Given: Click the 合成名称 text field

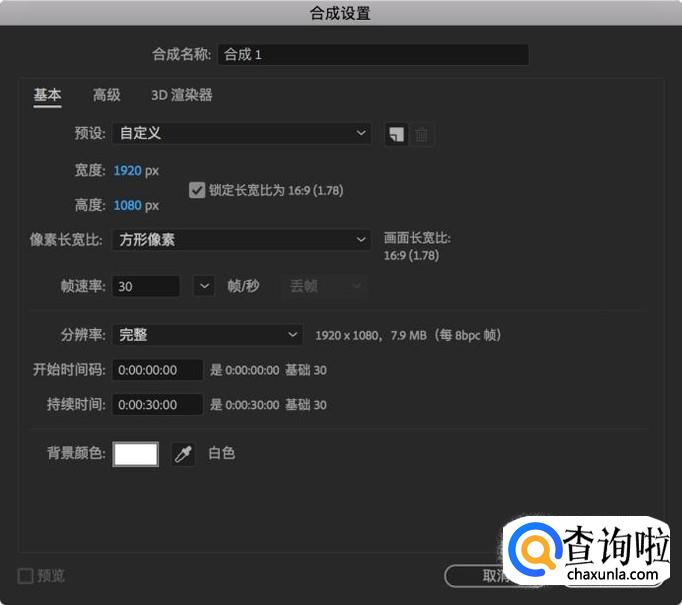Looking at the screenshot, I should [374, 54].
